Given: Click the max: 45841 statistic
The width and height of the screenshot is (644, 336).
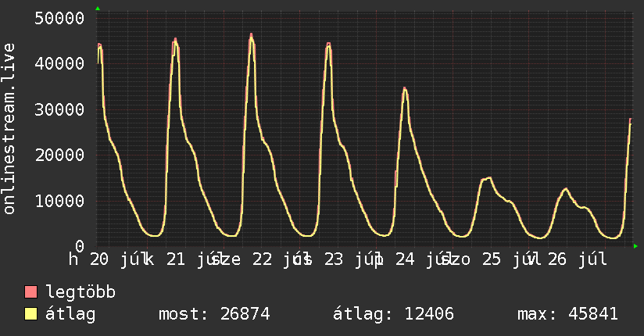Looking at the screenshot, I should tap(567, 314).
